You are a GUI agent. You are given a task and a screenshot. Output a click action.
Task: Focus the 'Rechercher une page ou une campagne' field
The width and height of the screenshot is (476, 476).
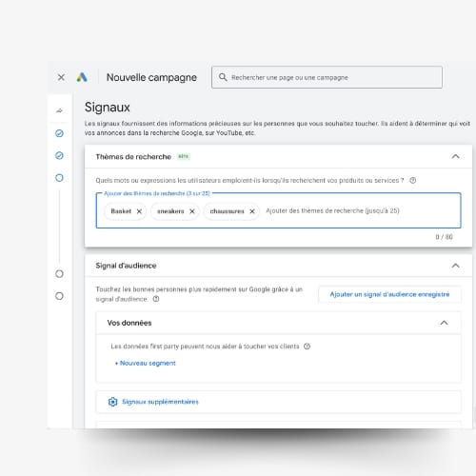[327, 77]
